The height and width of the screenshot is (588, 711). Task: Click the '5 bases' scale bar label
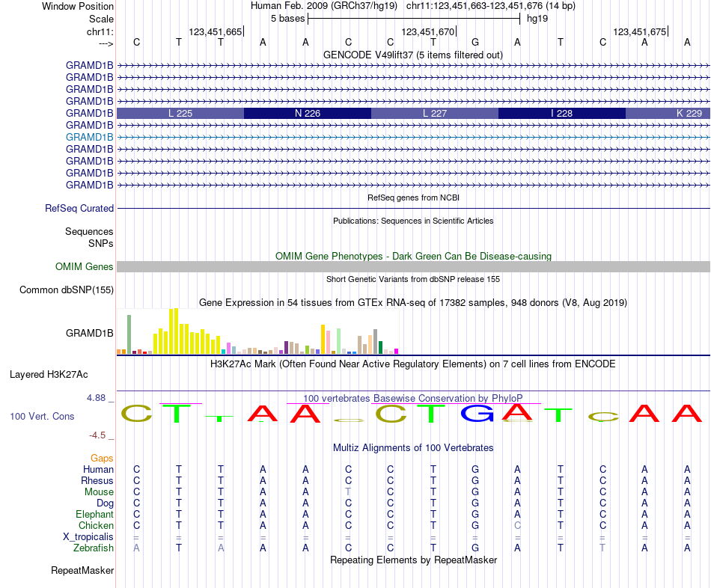point(288,19)
